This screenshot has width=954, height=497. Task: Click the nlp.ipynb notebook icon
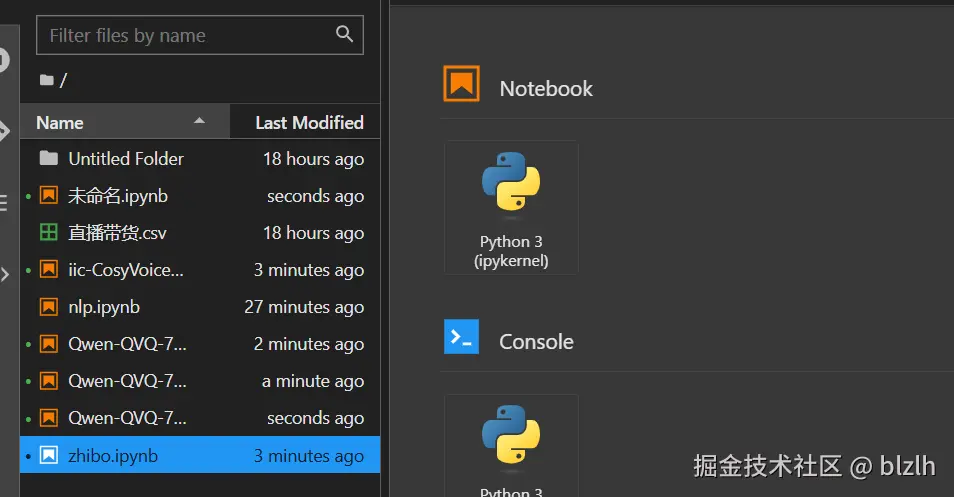pyautogui.click(x=48, y=307)
